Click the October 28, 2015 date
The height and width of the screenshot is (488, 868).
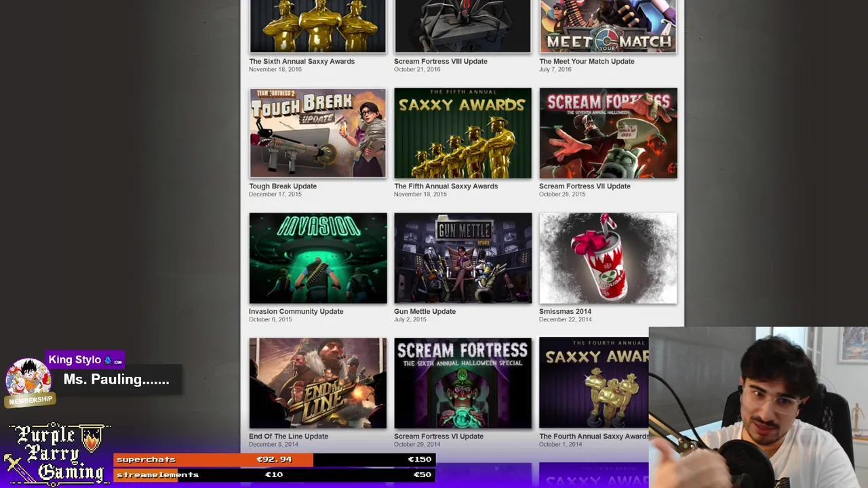[563, 195]
